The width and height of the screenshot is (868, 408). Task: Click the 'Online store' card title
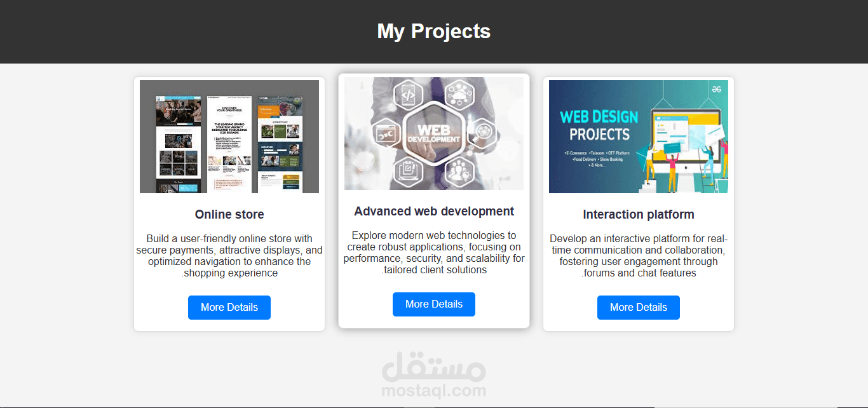tap(229, 215)
